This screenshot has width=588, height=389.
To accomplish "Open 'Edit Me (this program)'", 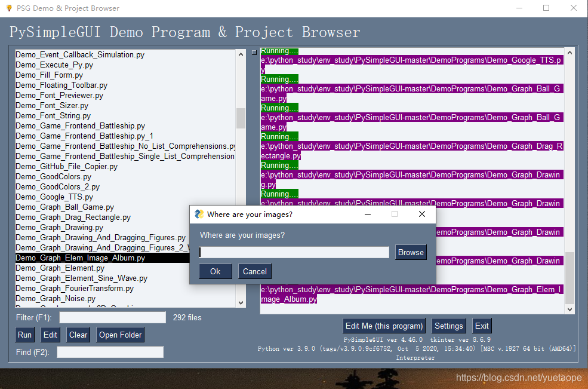I will point(384,326).
